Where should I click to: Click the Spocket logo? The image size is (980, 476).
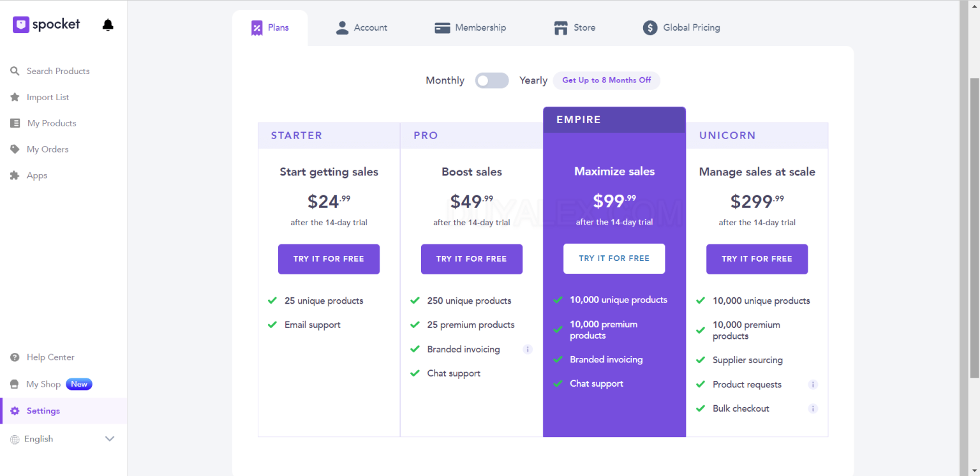(x=47, y=25)
